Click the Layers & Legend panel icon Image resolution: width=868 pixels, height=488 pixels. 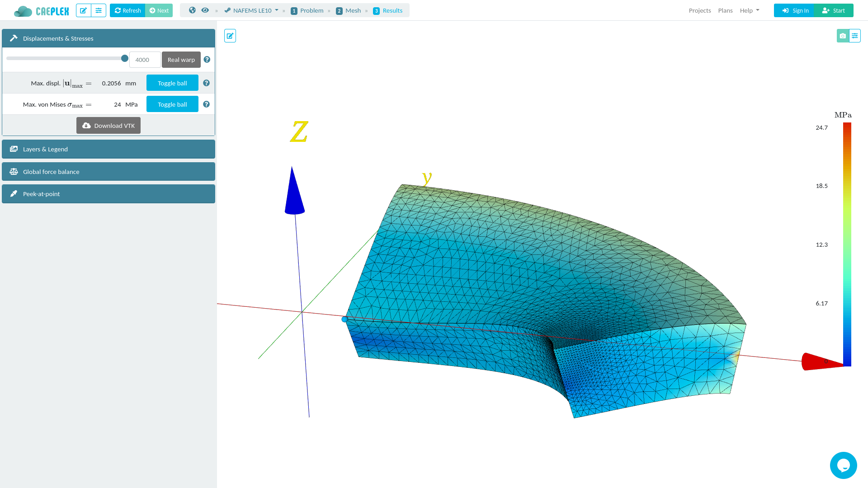click(x=14, y=148)
